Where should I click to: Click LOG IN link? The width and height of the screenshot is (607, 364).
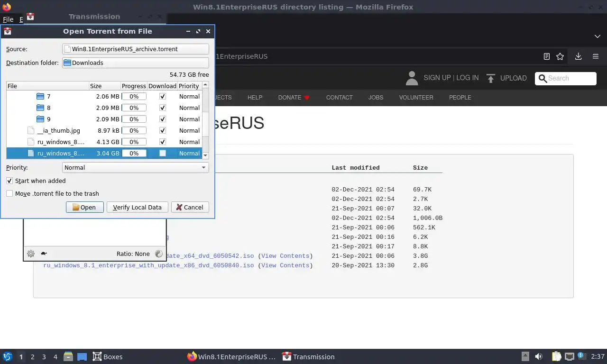point(467,78)
